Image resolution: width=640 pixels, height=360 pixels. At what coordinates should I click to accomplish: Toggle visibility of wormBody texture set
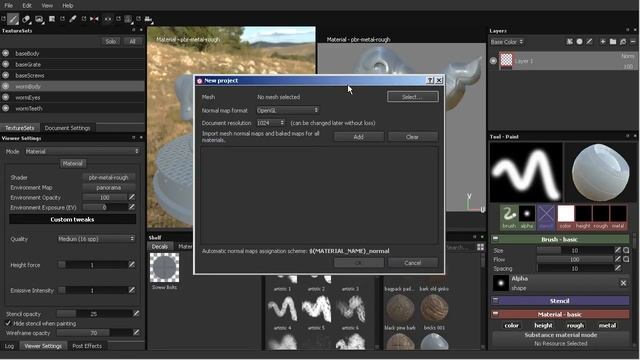5,86
